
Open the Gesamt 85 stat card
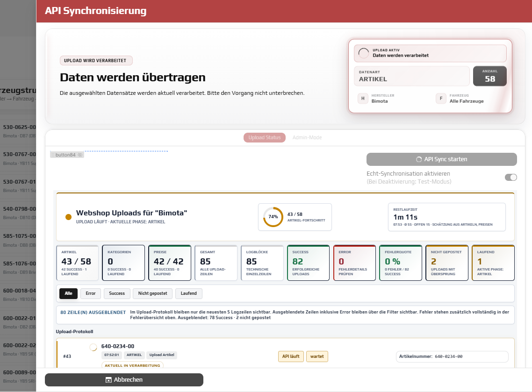(216, 263)
